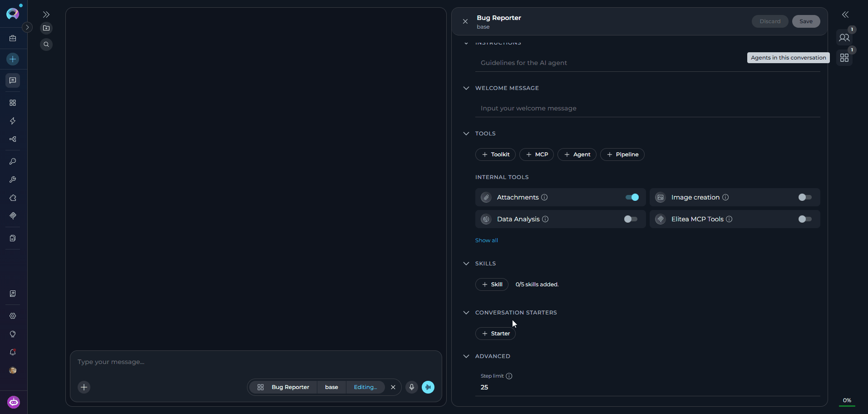868x414 pixels.
Task: Click the base version chip in message bar
Action: coord(331,387)
